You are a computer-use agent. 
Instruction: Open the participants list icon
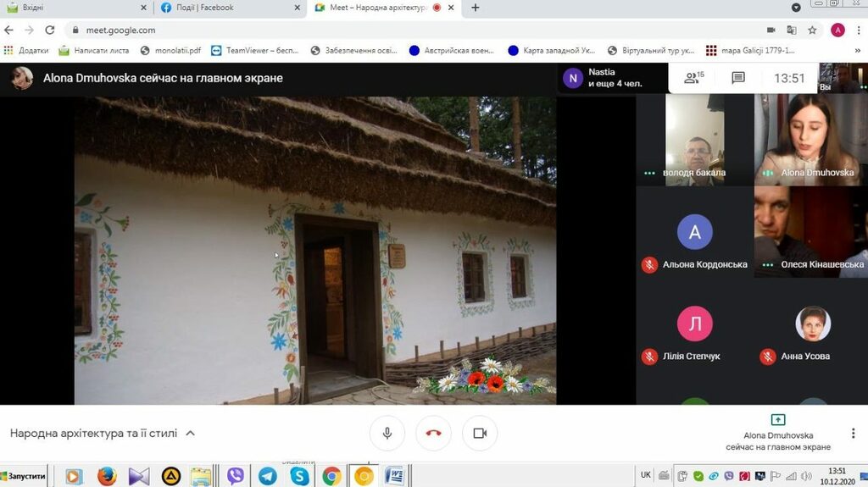coord(694,78)
